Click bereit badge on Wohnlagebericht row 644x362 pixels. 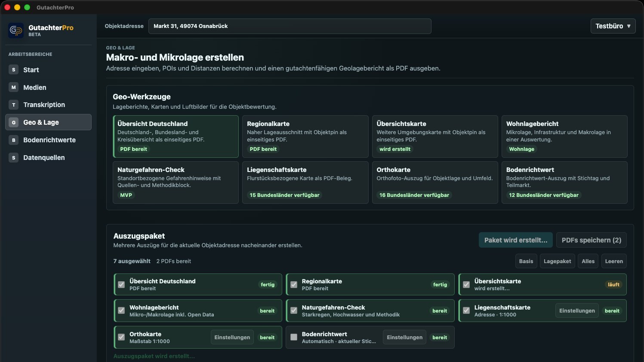[x=267, y=311]
